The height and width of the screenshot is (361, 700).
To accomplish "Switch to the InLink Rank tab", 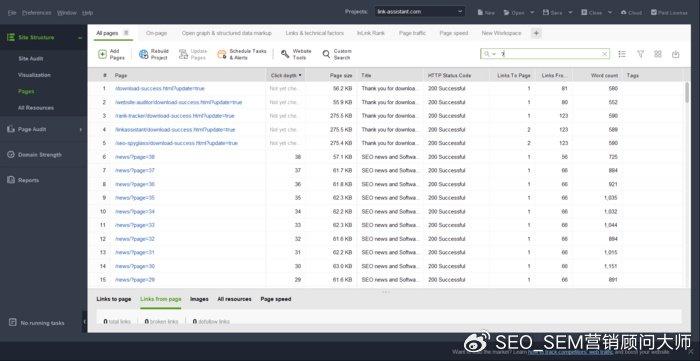I will tap(371, 33).
